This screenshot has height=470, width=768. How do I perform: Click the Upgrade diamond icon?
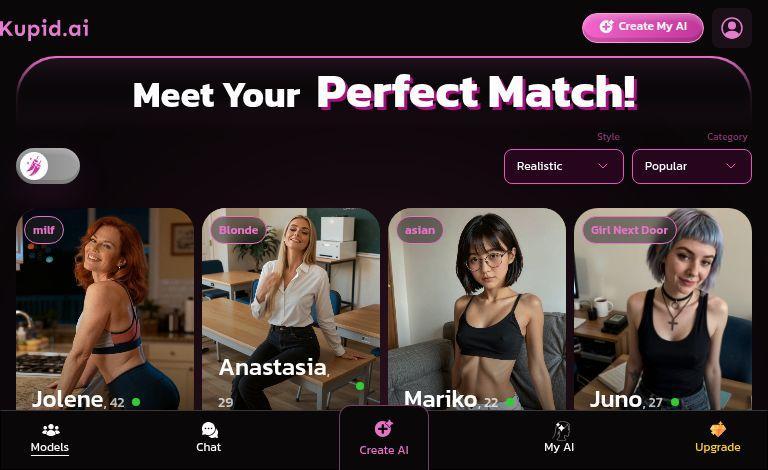(x=718, y=429)
